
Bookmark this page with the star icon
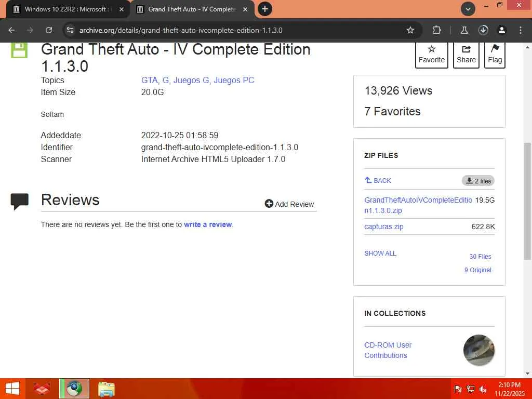point(410,30)
